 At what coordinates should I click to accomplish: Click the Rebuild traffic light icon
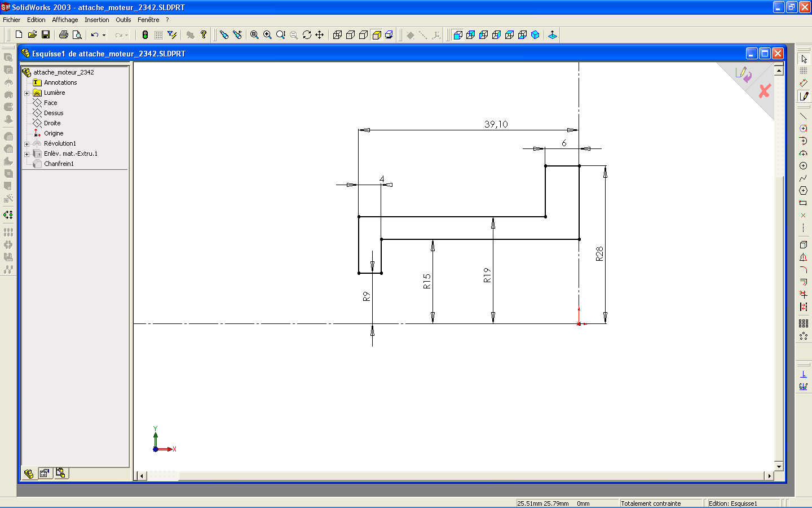tap(145, 35)
